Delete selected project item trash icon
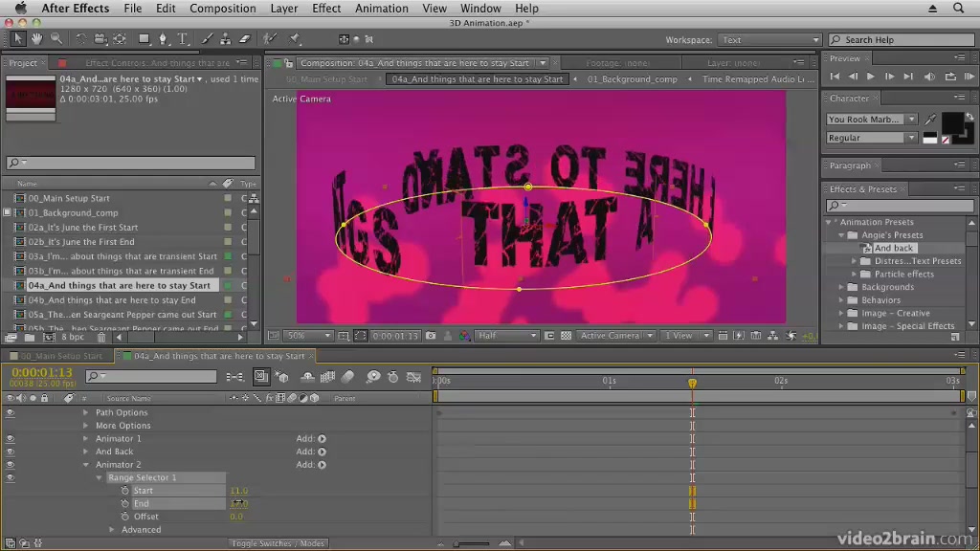 101,338
